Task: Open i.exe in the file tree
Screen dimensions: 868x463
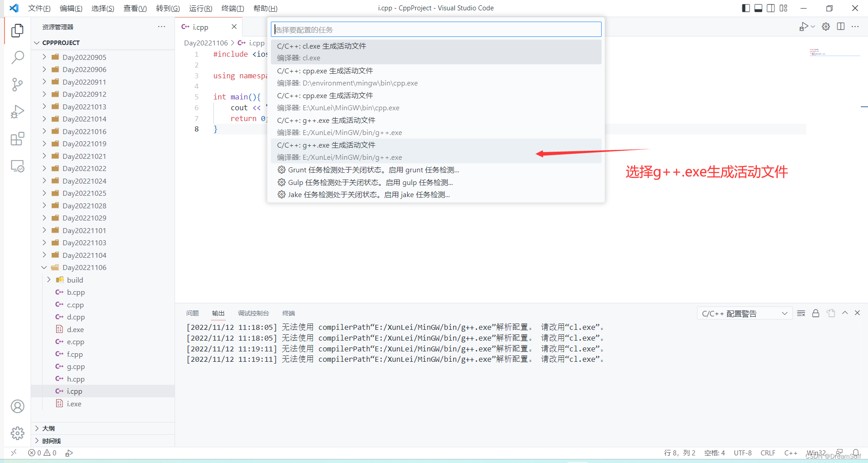Action: [74, 404]
